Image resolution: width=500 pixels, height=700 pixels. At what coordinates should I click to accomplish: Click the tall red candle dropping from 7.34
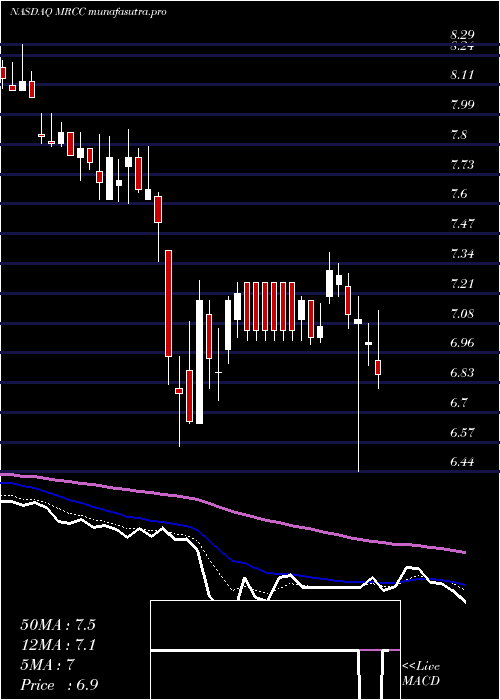click(x=168, y=304)
